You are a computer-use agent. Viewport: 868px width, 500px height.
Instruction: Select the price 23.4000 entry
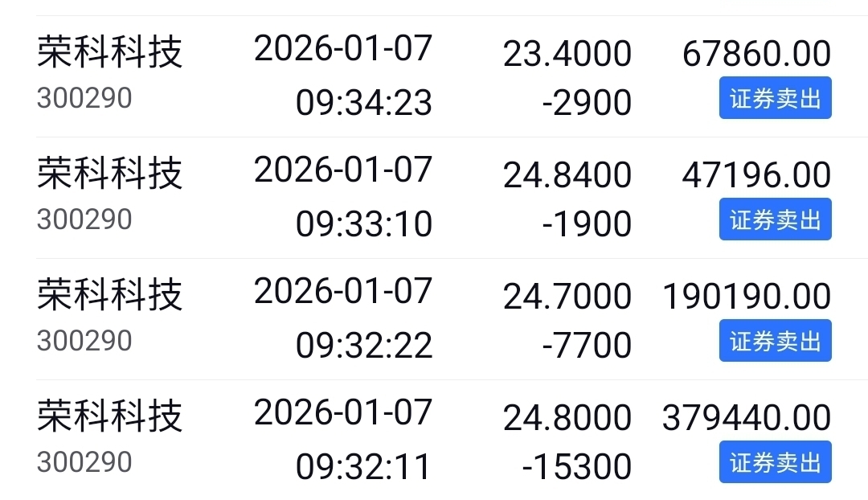567,54
